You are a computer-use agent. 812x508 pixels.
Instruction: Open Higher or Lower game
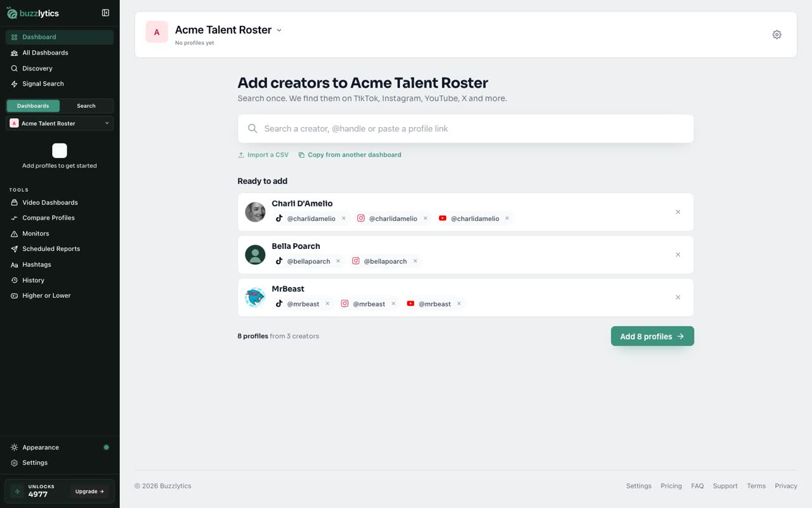[x=60, y=295]
